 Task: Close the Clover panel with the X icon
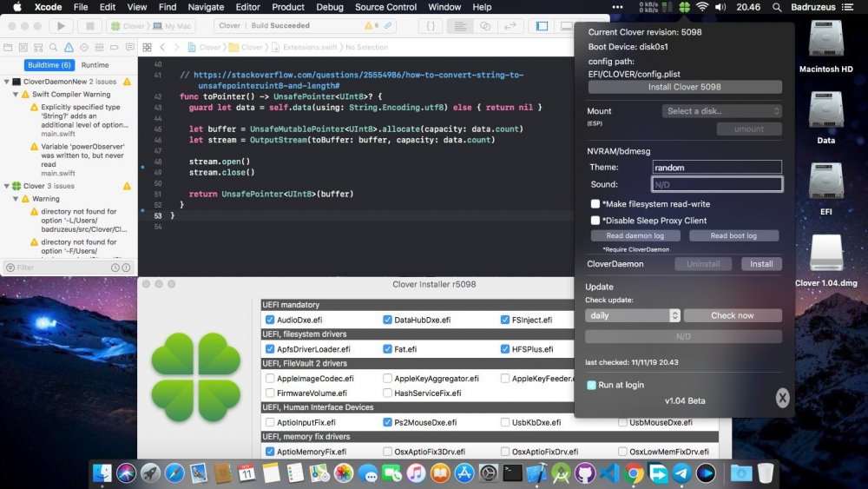pos(782,398)
